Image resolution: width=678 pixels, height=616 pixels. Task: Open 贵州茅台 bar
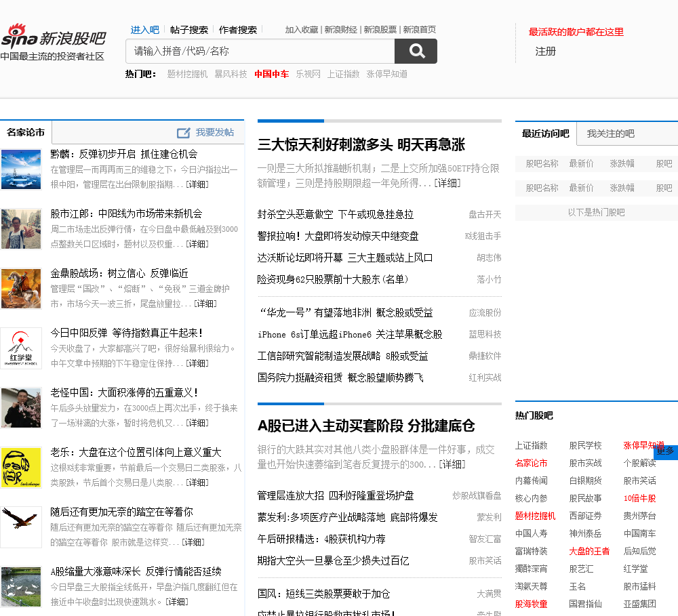(x=639, y=516)
